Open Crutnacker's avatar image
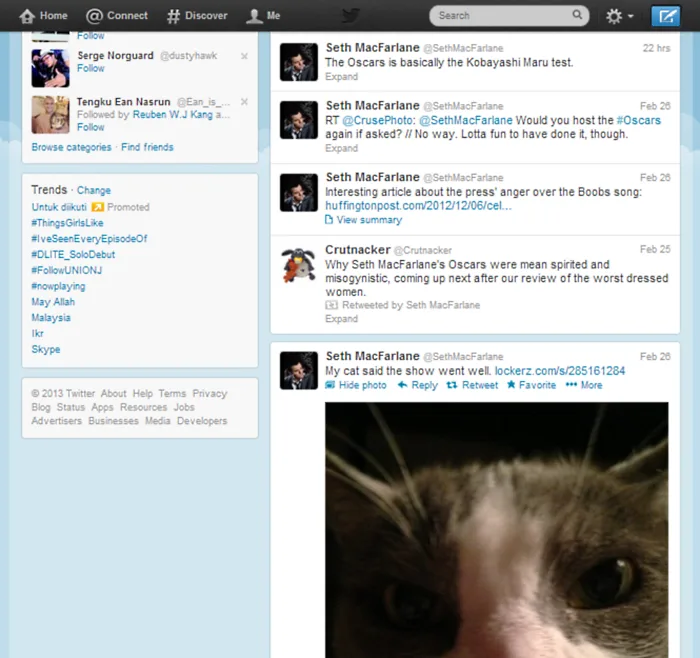Viewport: 700px width, 658px height. (x=299, y=265)
